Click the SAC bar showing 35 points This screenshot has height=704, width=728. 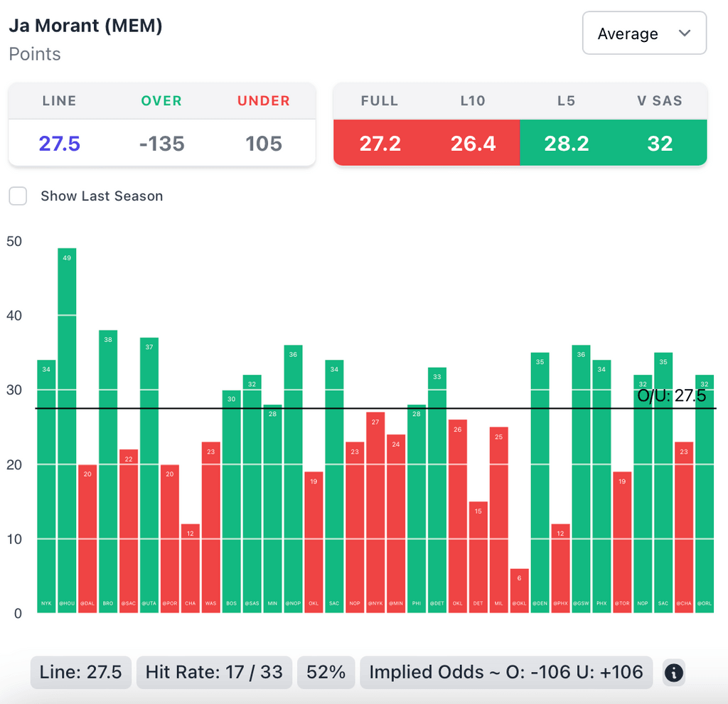[x=663, y=483]
